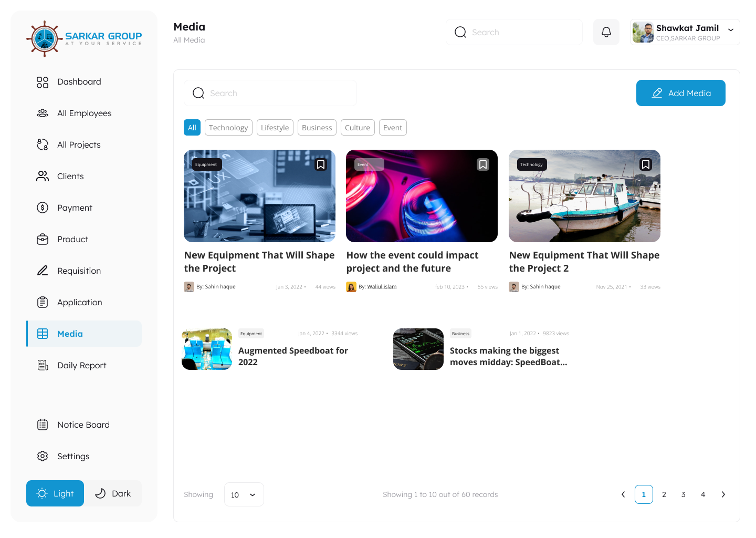Image resolution: width=756 pixels, height=538 pixels.
Task: Expand the Shawkat Jamil profile dropdown
Action: (x=731, y=30)
